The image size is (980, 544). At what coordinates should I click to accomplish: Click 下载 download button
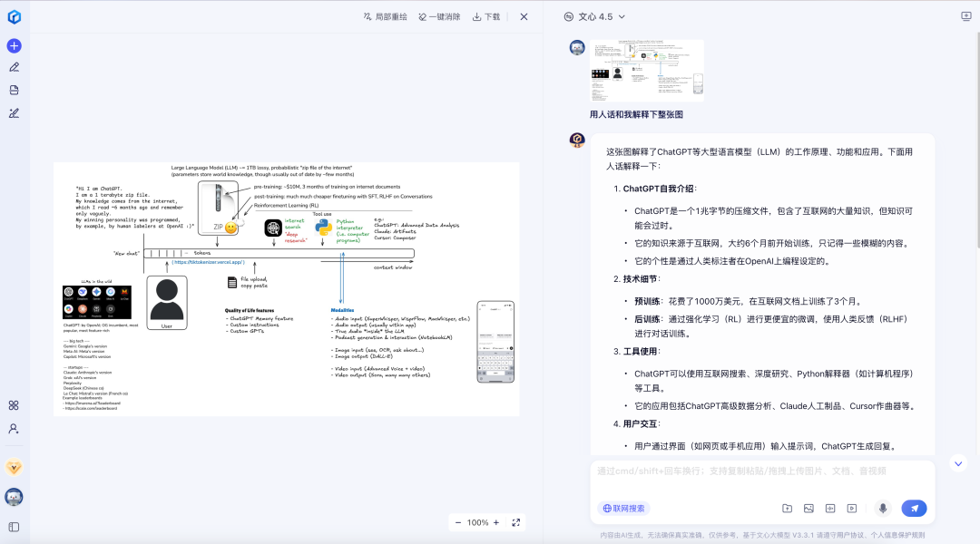coord(486,17)
